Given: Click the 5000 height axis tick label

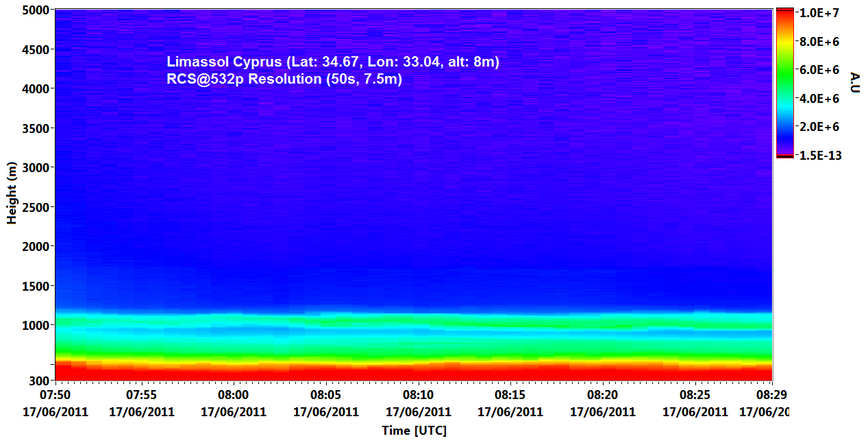Looking at the screenshot, I should coord(34,10).
